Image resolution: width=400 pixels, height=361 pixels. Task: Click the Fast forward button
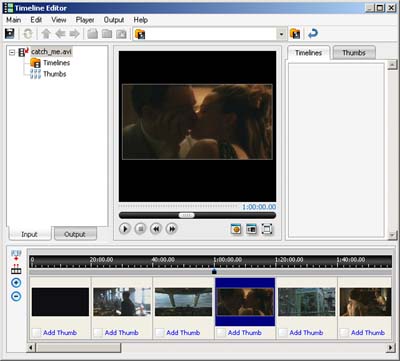[172, 229]
